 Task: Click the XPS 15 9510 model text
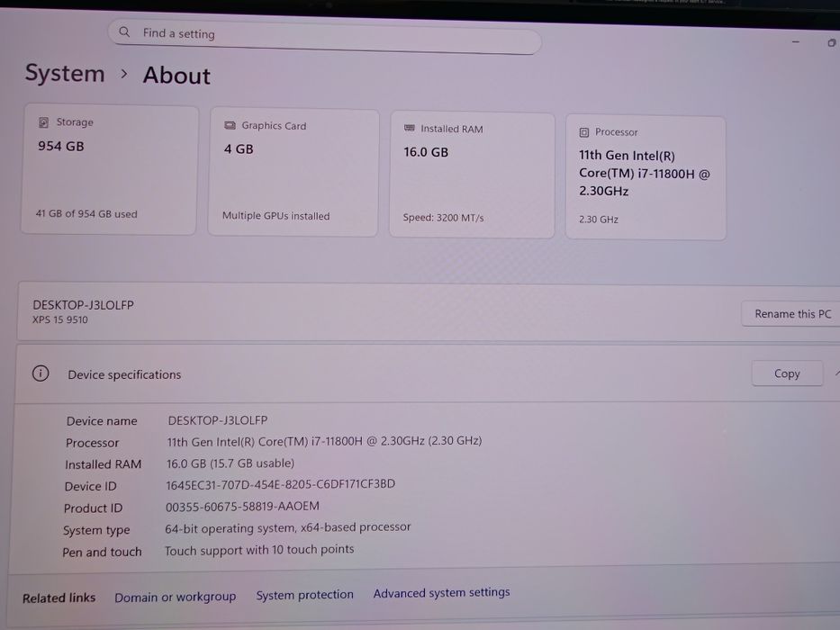(60, 319)
